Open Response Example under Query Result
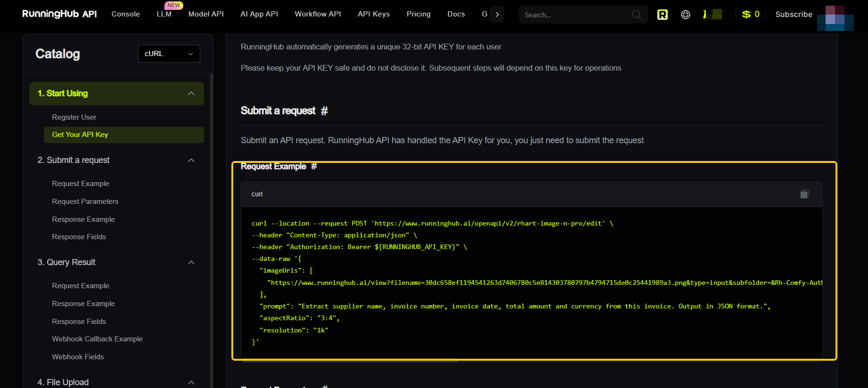 [x=83, y=304]
